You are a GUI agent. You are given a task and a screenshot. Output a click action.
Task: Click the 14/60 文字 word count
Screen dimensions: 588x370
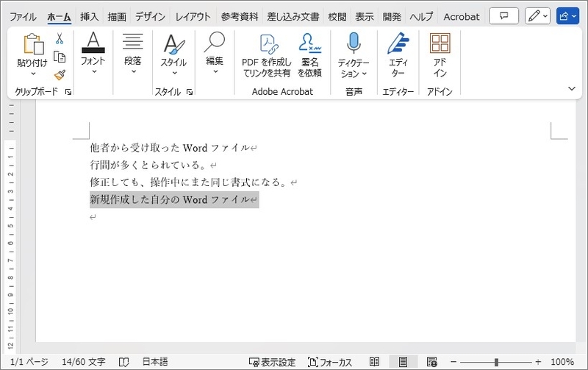(84, 362)
